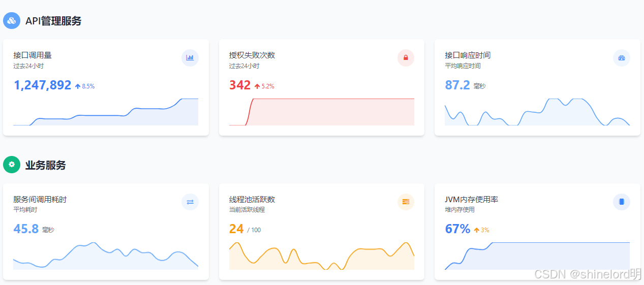The image size is (644, 285).
Task: Click the API管理服务 section cubes icon
Action: pyautogui.click(x=12, y=21)
